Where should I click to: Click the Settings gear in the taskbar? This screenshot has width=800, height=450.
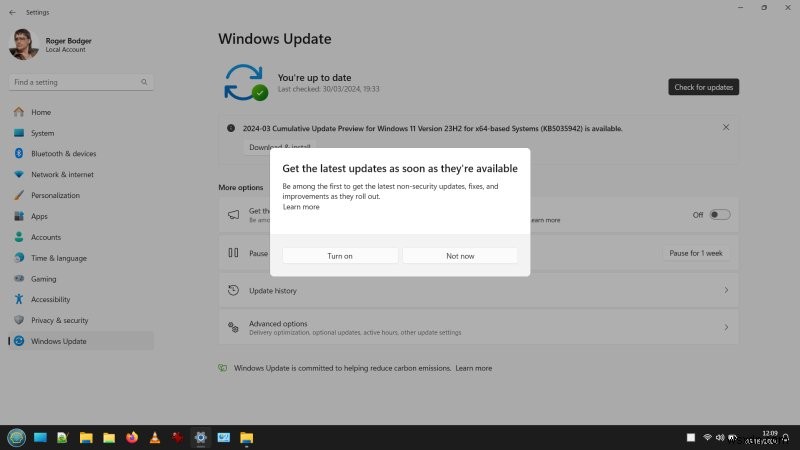pos(201,437)
